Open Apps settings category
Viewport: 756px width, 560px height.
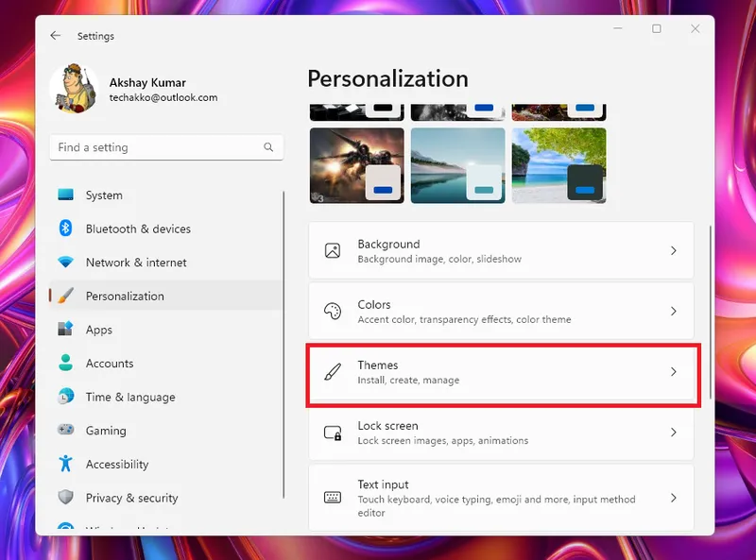166,330
